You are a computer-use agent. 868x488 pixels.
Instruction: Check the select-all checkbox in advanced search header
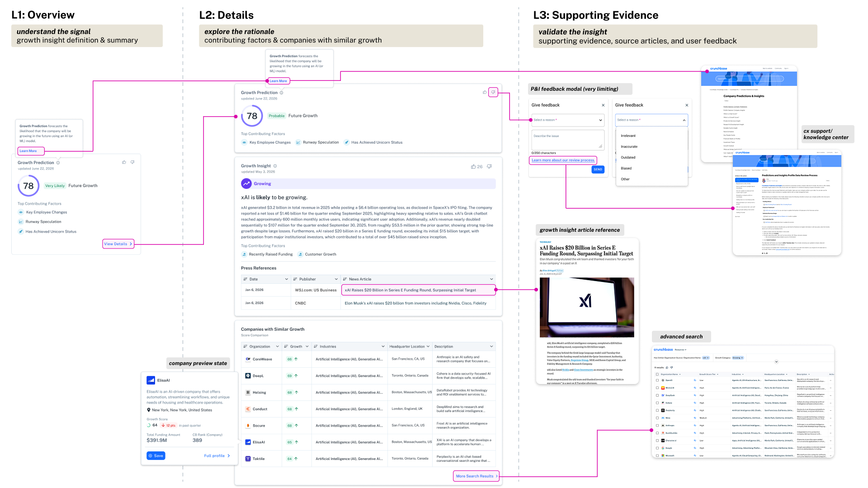pyautogui.click(x=657, y=374)
